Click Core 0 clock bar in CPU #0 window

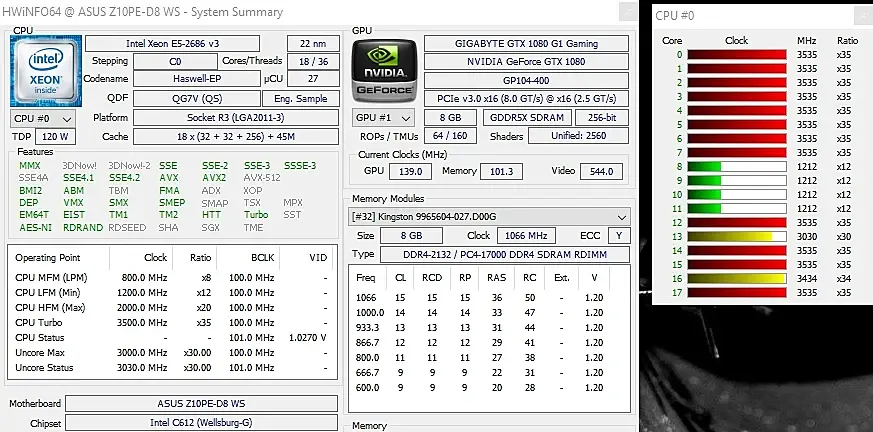(737, 55)
